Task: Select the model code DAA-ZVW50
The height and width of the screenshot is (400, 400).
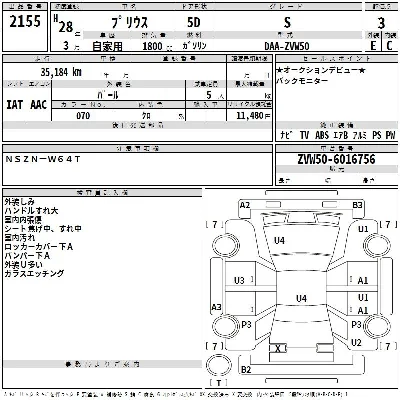Action: click(287, 46)
